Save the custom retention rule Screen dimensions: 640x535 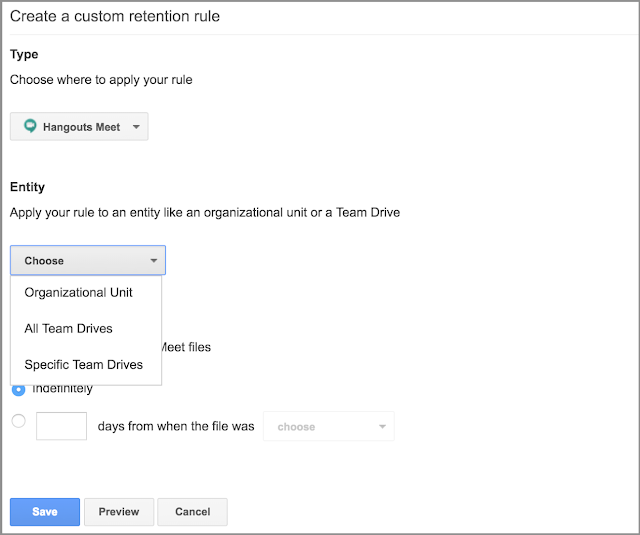pos(44,511)
